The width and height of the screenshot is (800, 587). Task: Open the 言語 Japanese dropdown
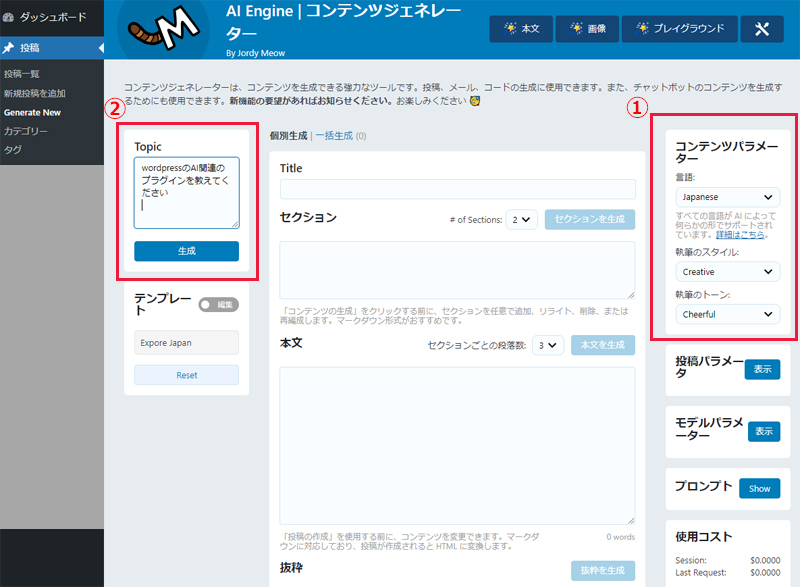[x=728, y=197]
